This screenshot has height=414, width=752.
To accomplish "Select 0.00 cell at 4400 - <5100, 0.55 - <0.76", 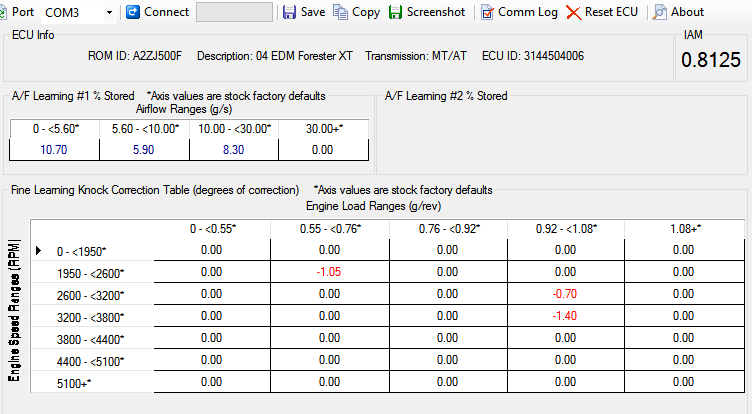I will pos(329,360).
